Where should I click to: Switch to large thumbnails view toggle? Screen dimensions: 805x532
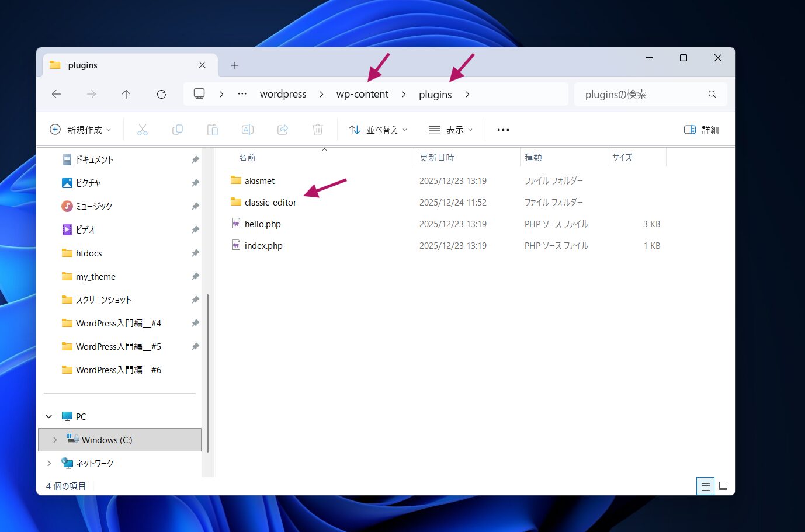[723, 486]
